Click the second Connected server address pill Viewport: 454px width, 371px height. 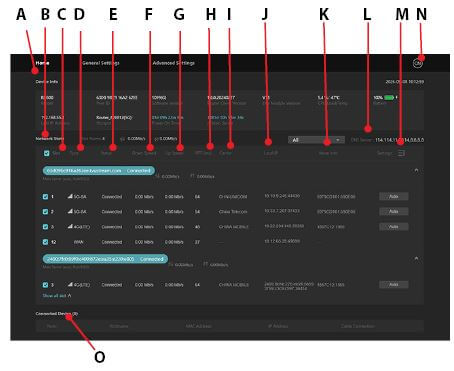pos(105,259)
